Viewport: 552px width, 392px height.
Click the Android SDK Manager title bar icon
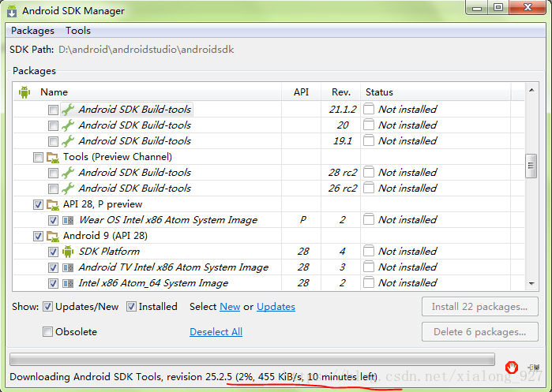tap(12, 11)
